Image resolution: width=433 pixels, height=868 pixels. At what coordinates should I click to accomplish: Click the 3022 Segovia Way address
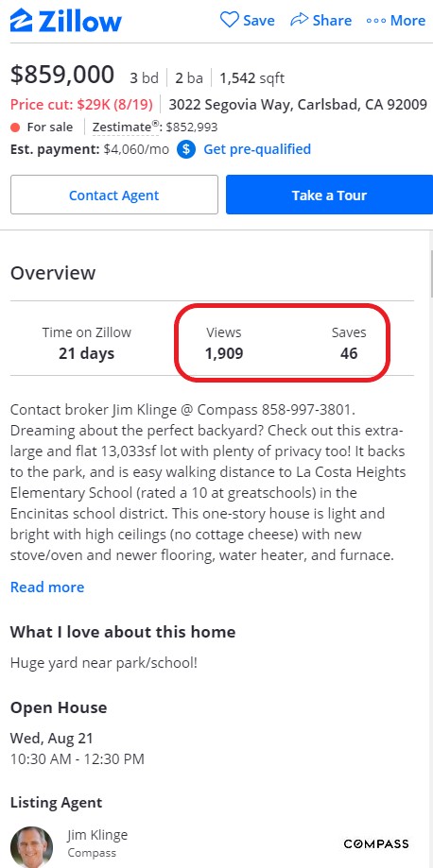(x=298, y=104)
